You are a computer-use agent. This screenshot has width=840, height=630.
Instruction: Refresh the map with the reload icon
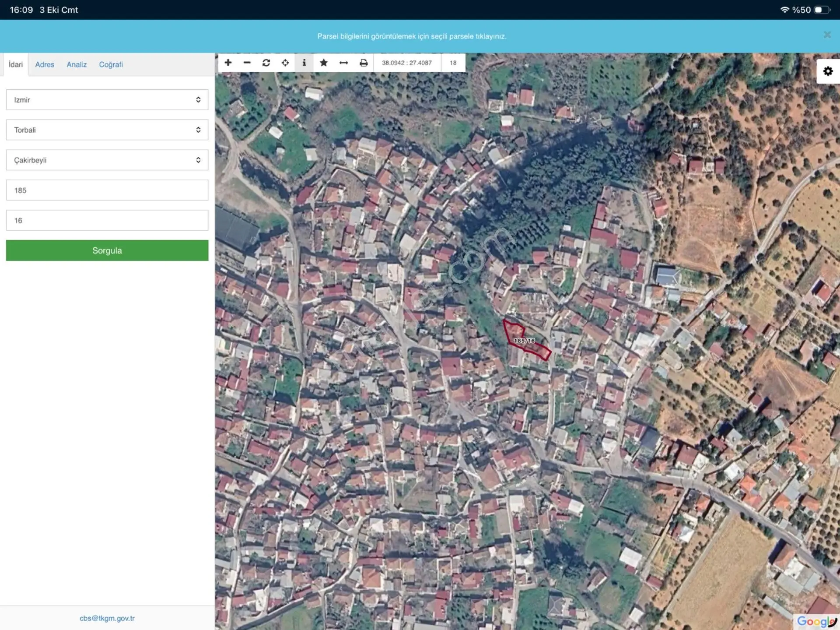(x=266, y=63)
